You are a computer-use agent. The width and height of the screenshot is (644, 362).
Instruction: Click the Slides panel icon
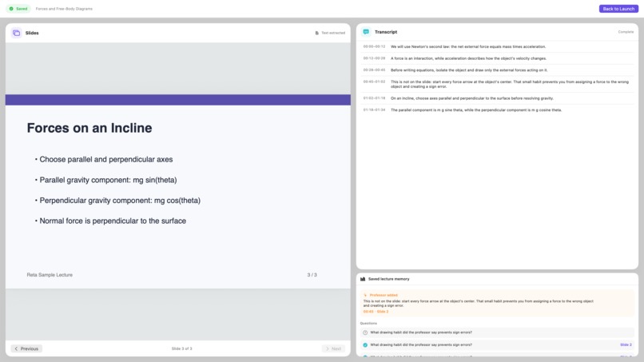pos(17,33)
